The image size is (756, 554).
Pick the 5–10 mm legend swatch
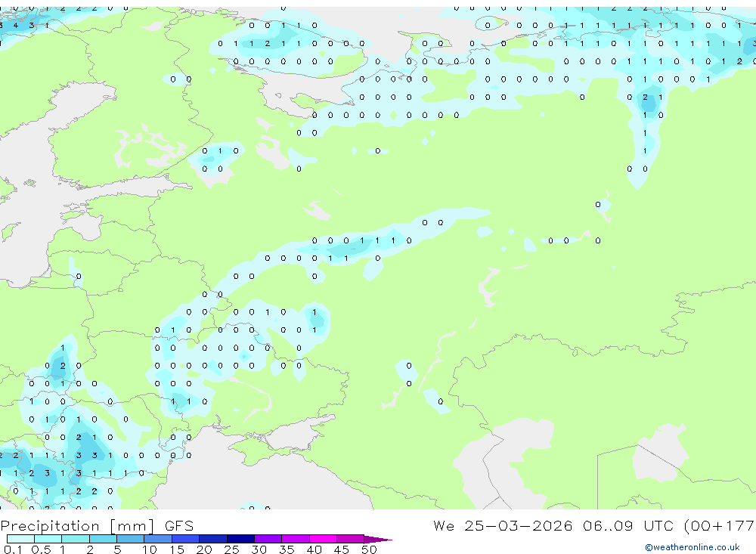131,539
